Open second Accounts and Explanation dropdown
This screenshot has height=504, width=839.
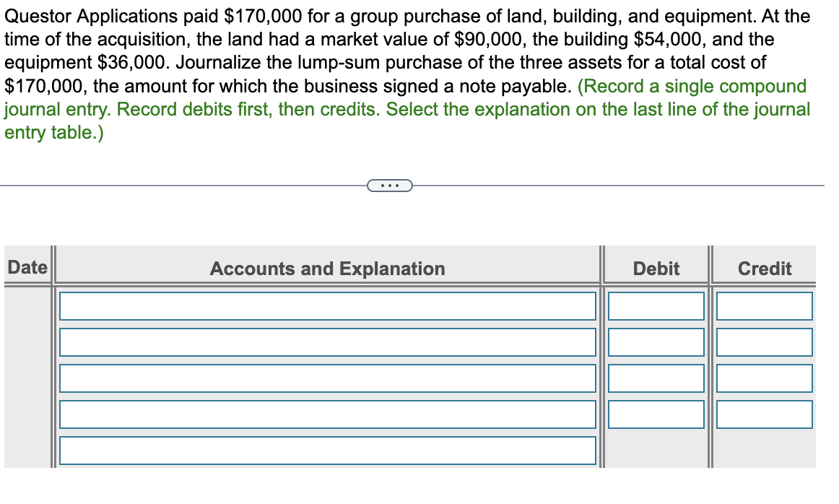327,342
